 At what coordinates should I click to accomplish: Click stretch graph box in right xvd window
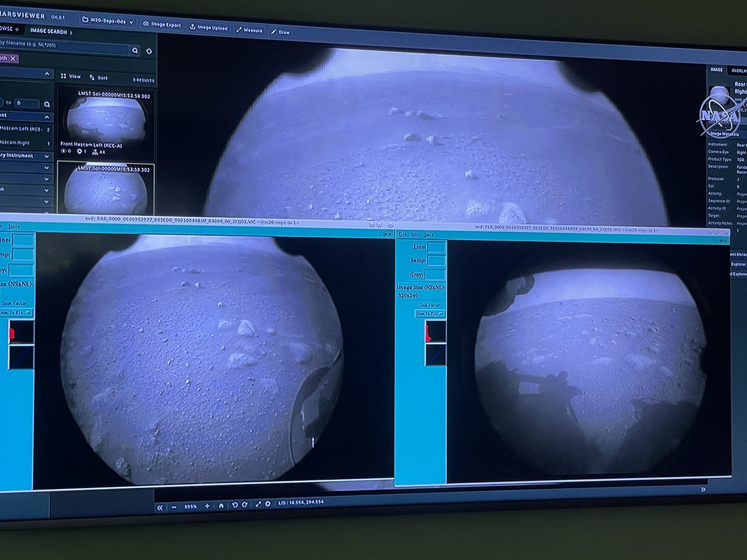coord(435,355)
